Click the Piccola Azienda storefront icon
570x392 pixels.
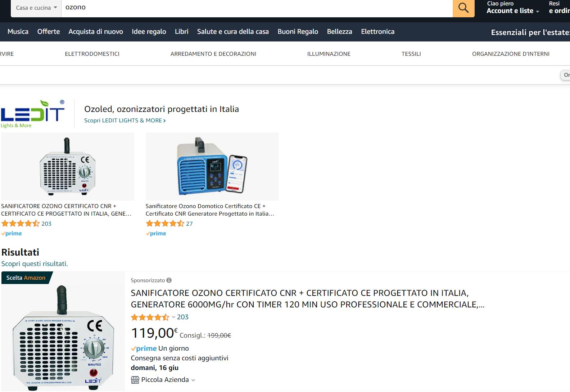(x=135, y=380)
